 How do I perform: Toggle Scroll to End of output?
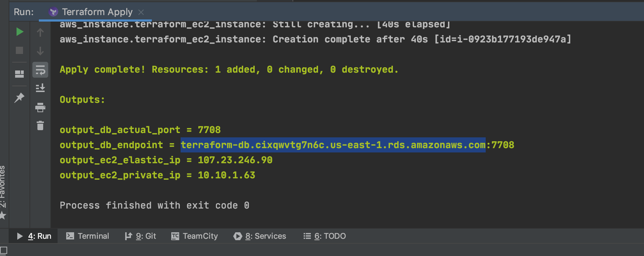pyautogui.click(x=40, y=88)
